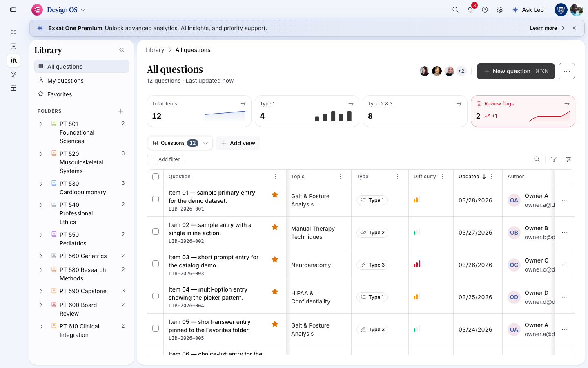Check the Item 02 row checkbox
The width and height of the screenshot is (588, 368).
coord(156,231)
